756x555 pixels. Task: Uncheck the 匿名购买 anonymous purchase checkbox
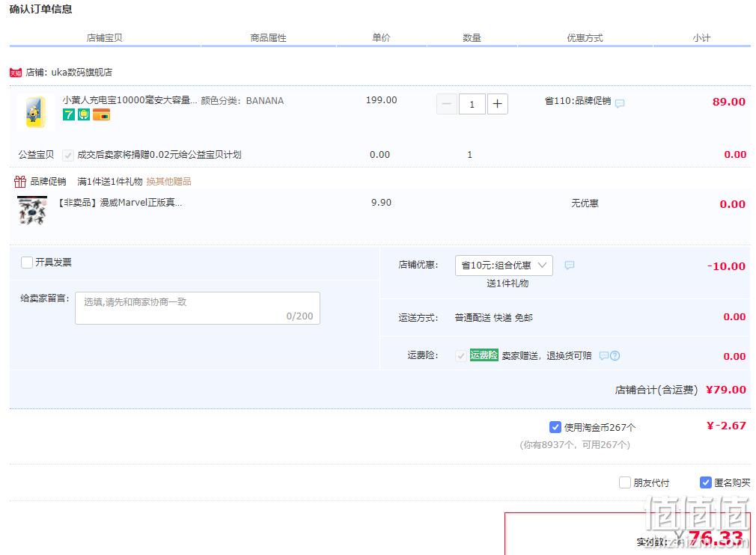705,482
